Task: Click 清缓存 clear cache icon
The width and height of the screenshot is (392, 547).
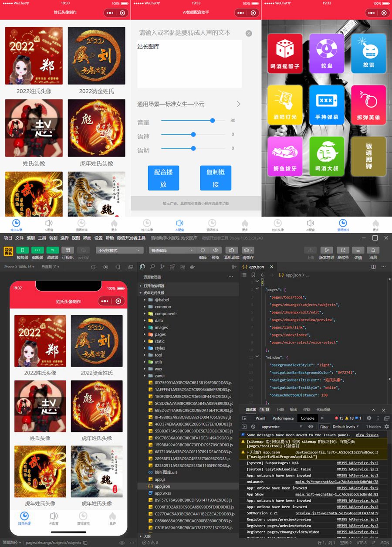Action: [248, 250]
